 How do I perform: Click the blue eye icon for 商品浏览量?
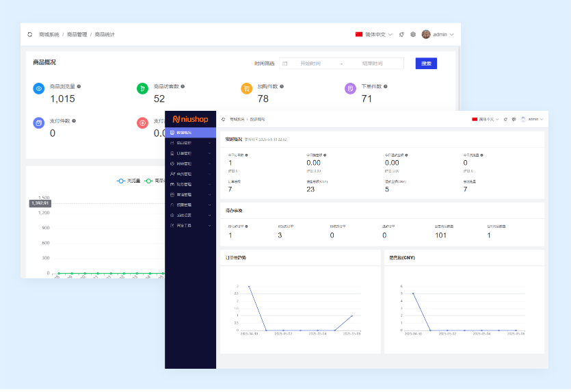38,88
